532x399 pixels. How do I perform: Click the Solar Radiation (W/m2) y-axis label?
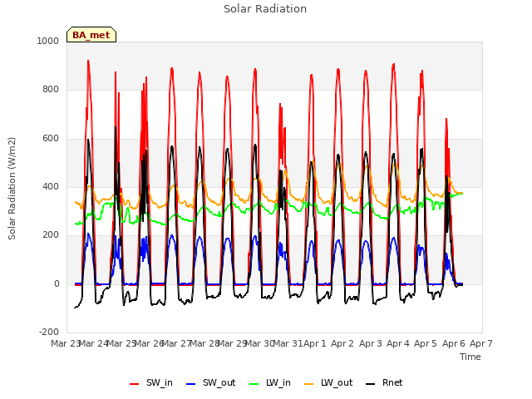(x=12, y=189)
